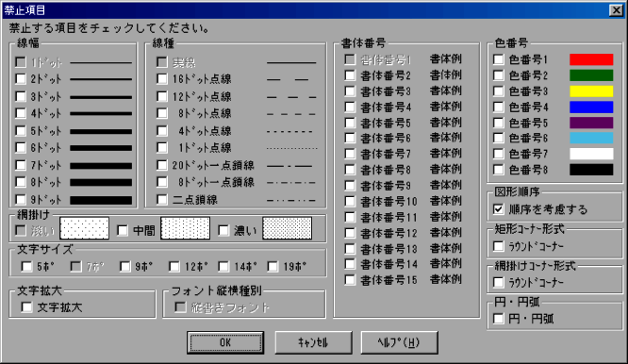
Task: Click the blue color swatch for 色番号4
Action: pos(591,107)
